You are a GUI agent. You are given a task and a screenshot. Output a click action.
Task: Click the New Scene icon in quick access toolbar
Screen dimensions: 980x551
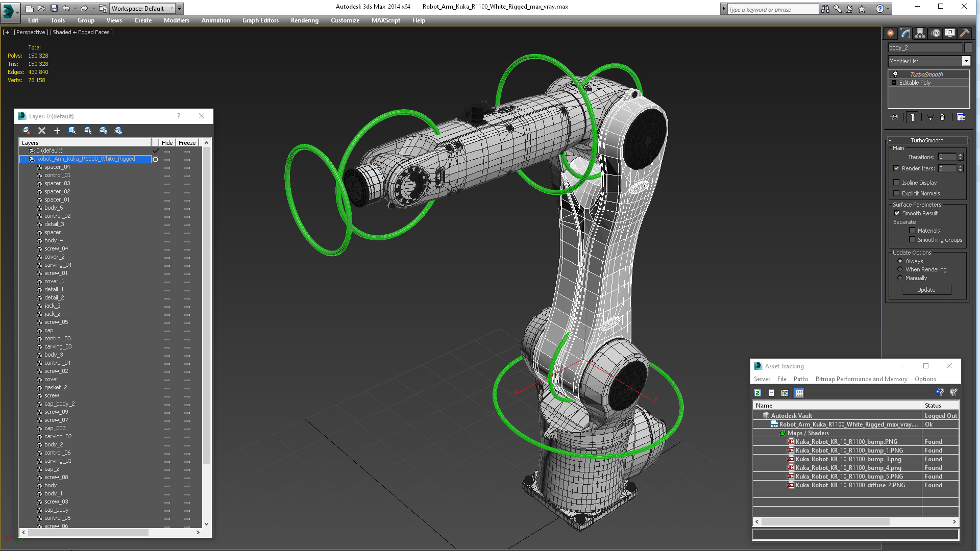(30, 9)
